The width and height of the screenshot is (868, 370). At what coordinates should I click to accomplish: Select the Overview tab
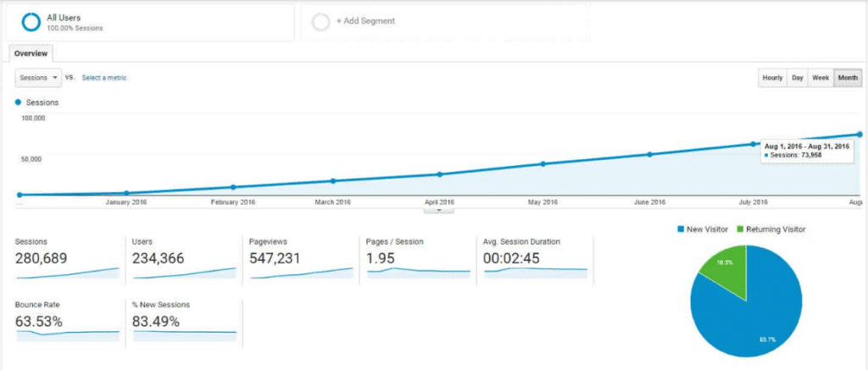point(31,53)
